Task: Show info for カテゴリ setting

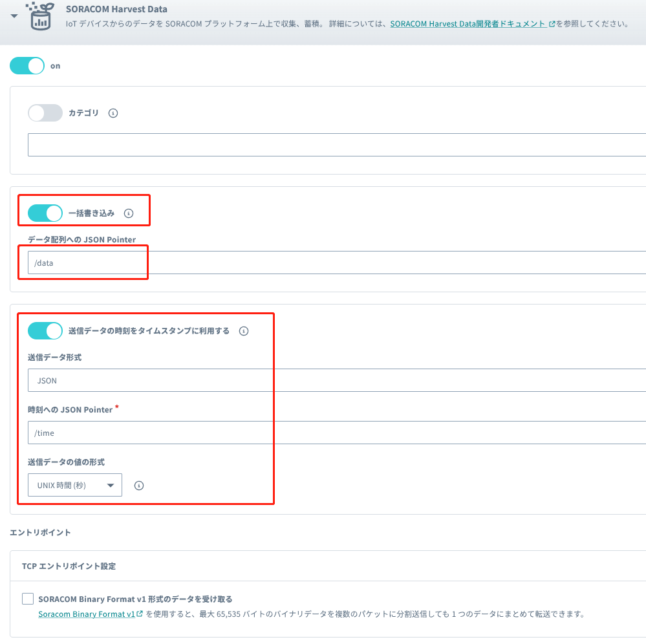Action: pyautogui.click(x=113, y=113)
